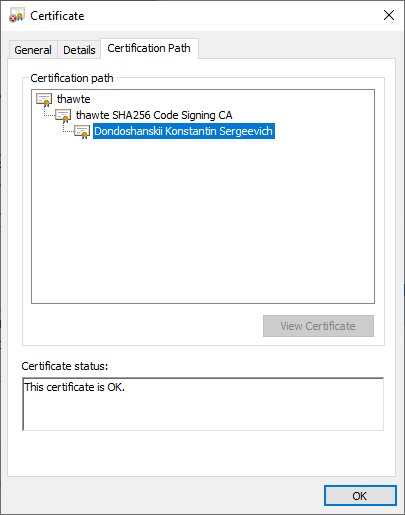Click the 'This certificate is OK.' status text
The height and width of the screenshot is (515, 405).
[75, 387]
